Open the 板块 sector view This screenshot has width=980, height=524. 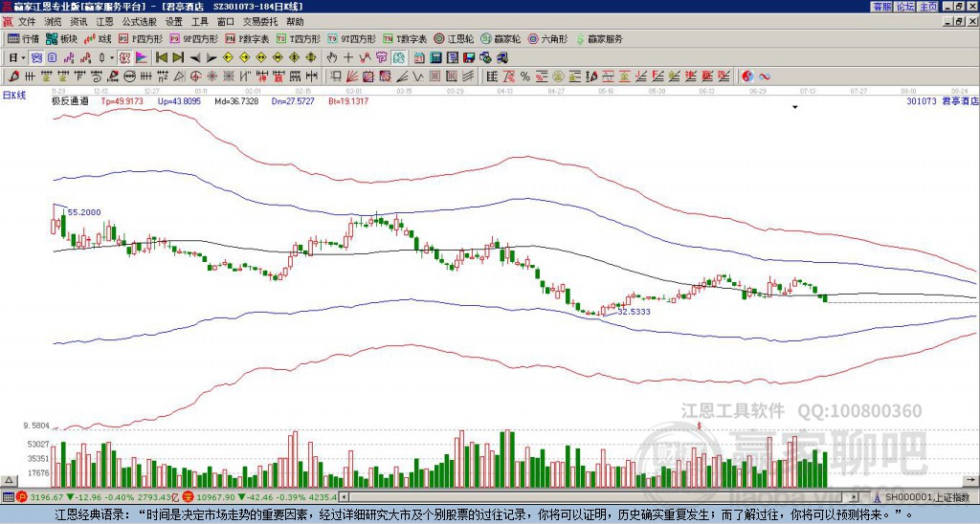click(61, 38)
